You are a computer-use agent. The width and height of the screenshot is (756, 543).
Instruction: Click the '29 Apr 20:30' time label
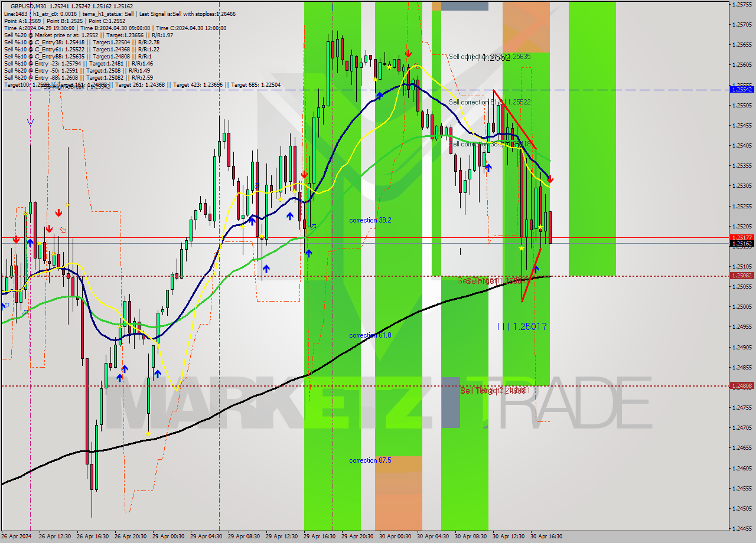pyautogui.click(x=357, y=537)
